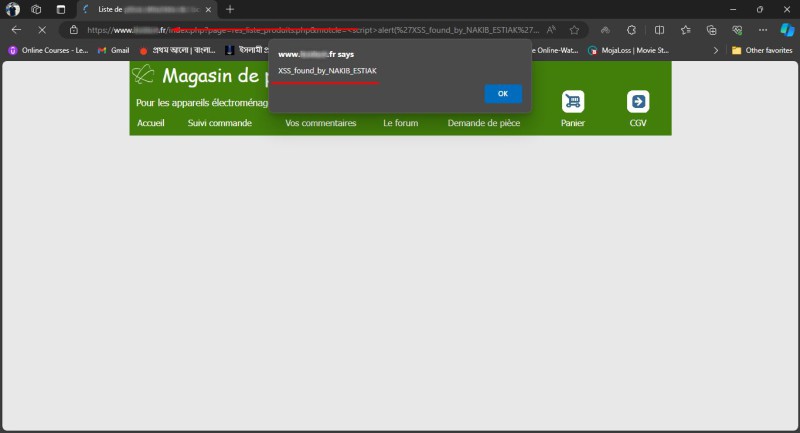Toggle split screen view icon
The height and width of the screenshot is (433, 800).
pyautogui.click(x=659, y=30)
